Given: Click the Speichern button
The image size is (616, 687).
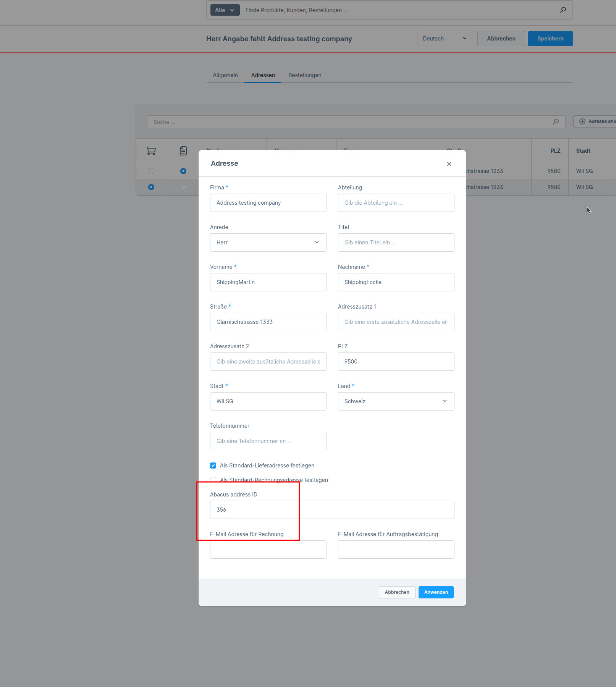Looking at the screenshot, I should (x=550, y=38).
